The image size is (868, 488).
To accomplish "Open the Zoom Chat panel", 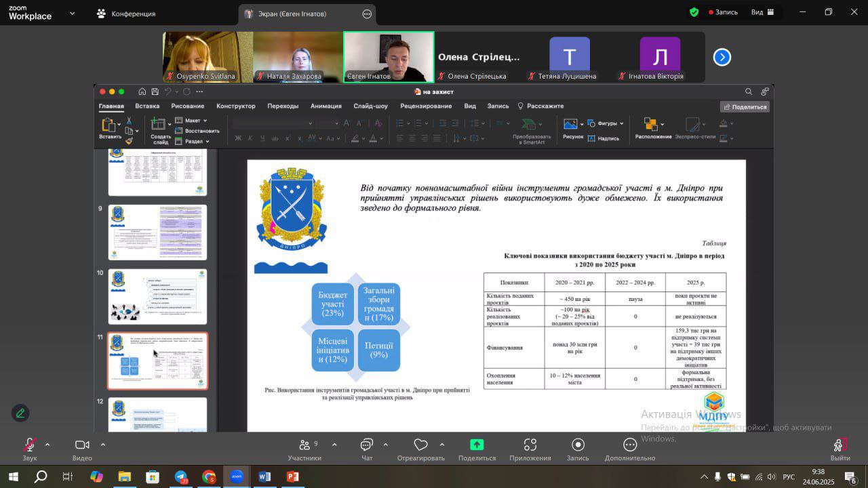I will 366,445.
